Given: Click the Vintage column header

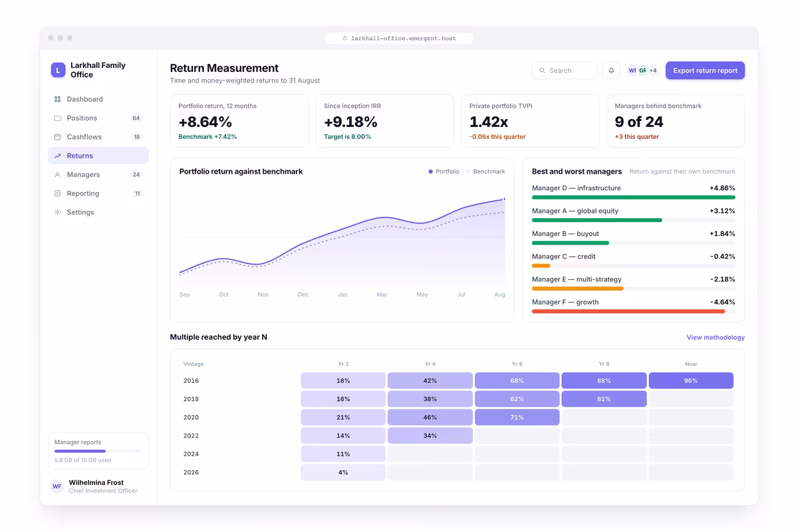Looking at the screenshot, I should pos(194,364).
